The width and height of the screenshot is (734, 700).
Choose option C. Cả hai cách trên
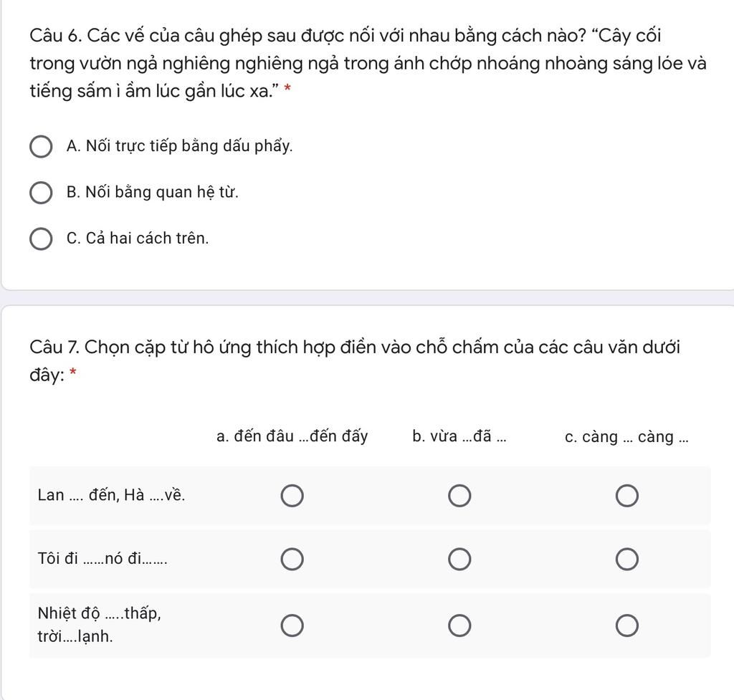41,239
